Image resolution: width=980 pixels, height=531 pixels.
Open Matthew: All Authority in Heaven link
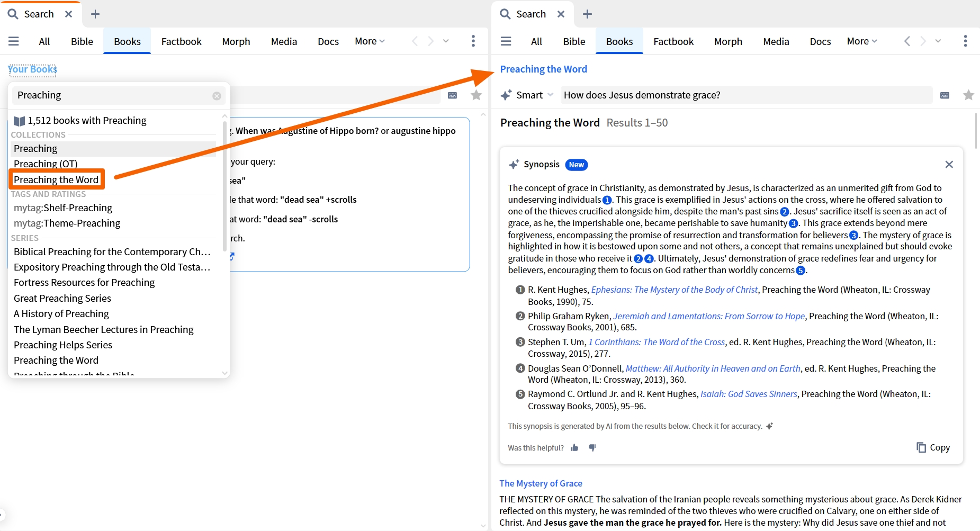713,368
